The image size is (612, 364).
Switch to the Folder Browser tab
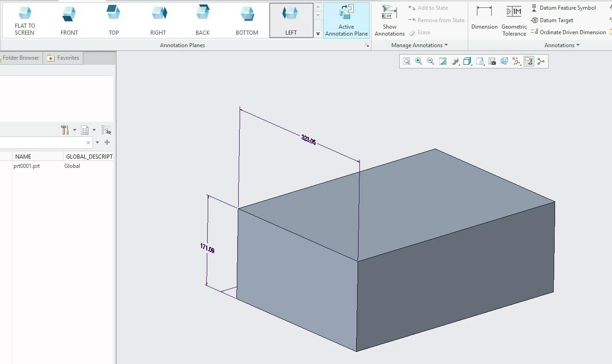point(21,58)
